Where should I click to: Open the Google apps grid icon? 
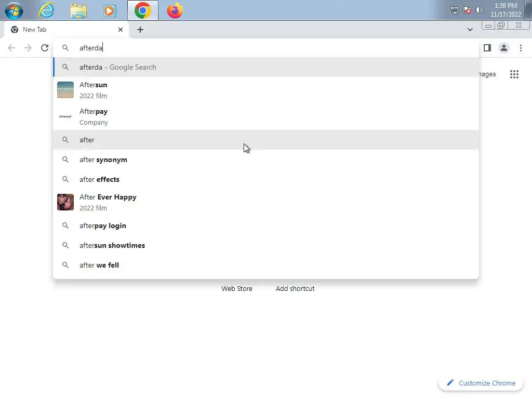(514, 74)
